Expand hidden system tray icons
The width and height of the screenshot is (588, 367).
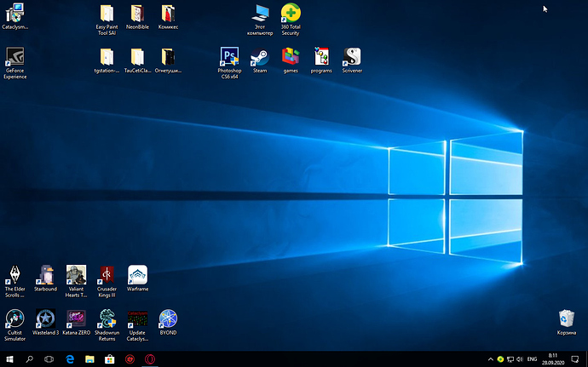tap(491, 359)
